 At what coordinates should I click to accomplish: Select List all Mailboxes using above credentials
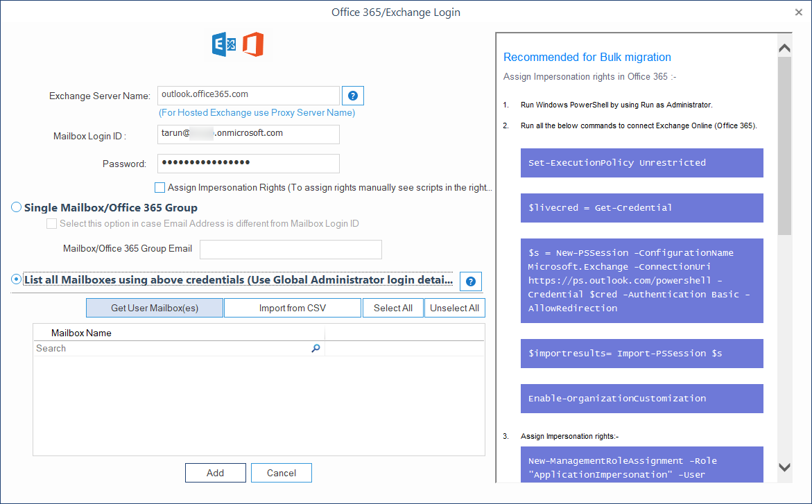[x=16, y=279]
